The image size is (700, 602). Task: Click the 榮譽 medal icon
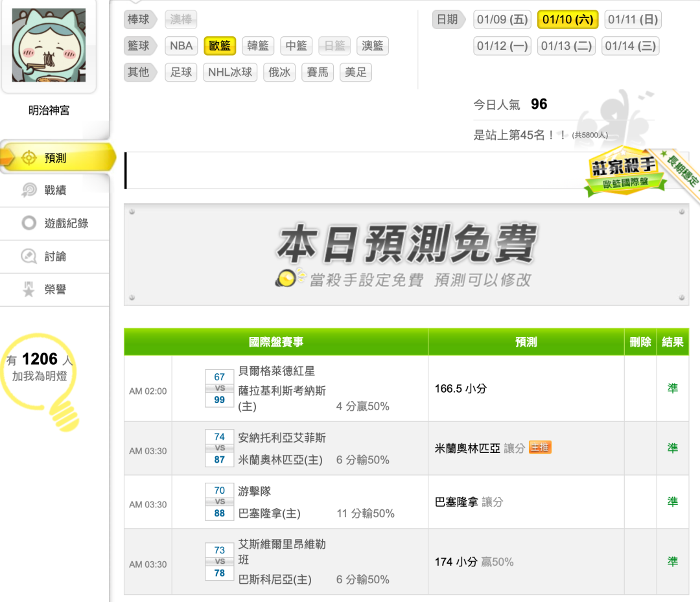(29, 289)
